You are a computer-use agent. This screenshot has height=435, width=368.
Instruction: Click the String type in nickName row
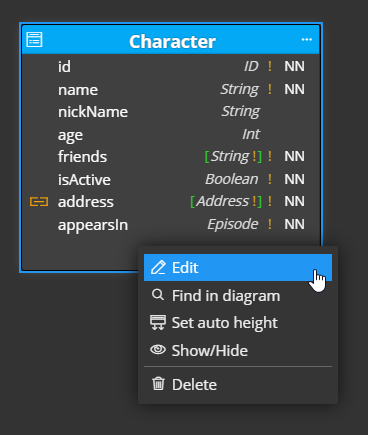pos(241,111)
